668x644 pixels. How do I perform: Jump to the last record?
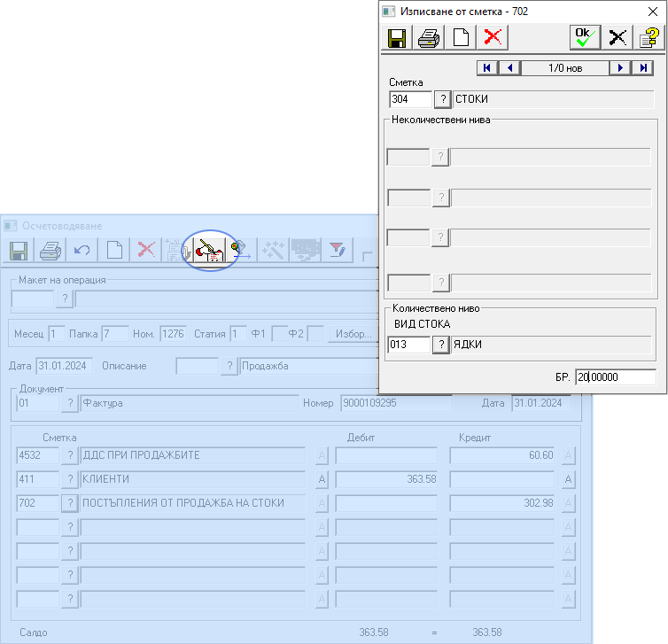644,68
